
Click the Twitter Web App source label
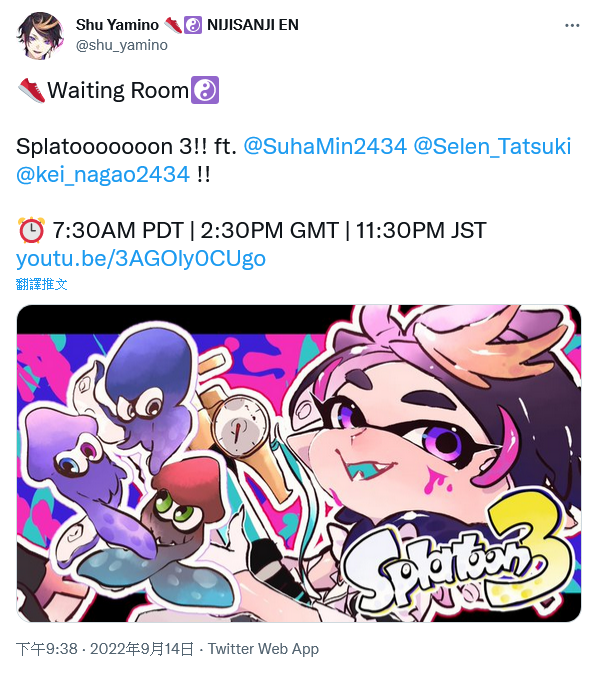[263, 649]
